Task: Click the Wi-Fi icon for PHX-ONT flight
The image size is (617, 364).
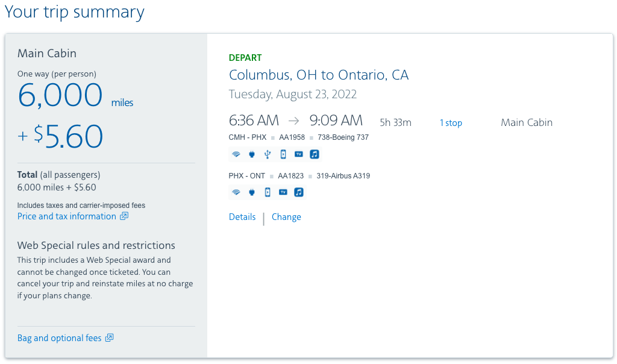Action: (236, 193)
